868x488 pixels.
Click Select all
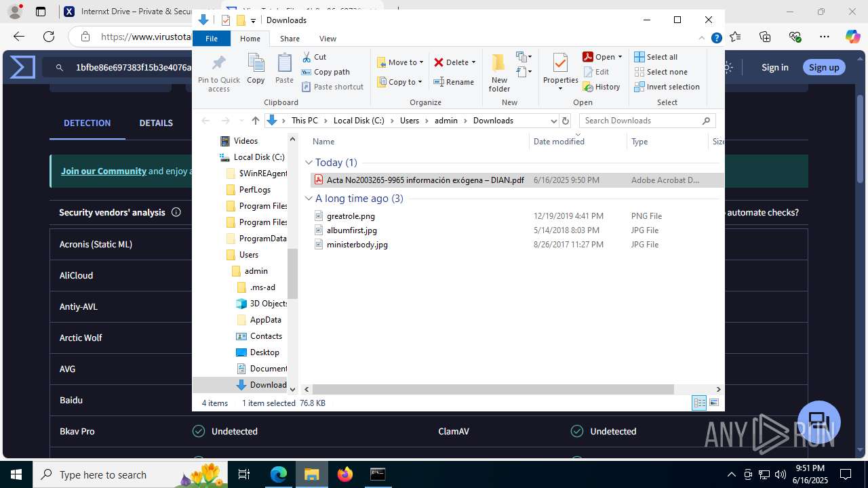656,57
